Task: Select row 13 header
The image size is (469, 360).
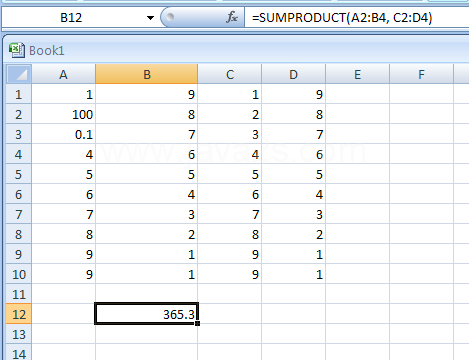Action: click(19, 334)
